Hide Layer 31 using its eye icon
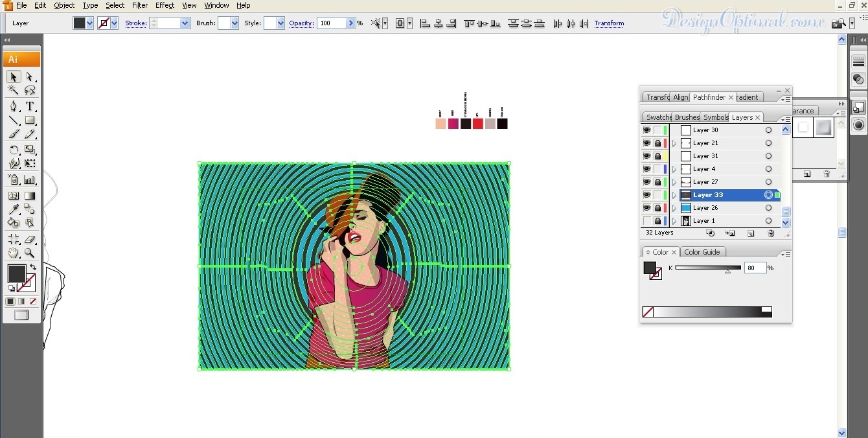Image resolution: width=868 pixels, height=438 pixels. tap(646, 156)
